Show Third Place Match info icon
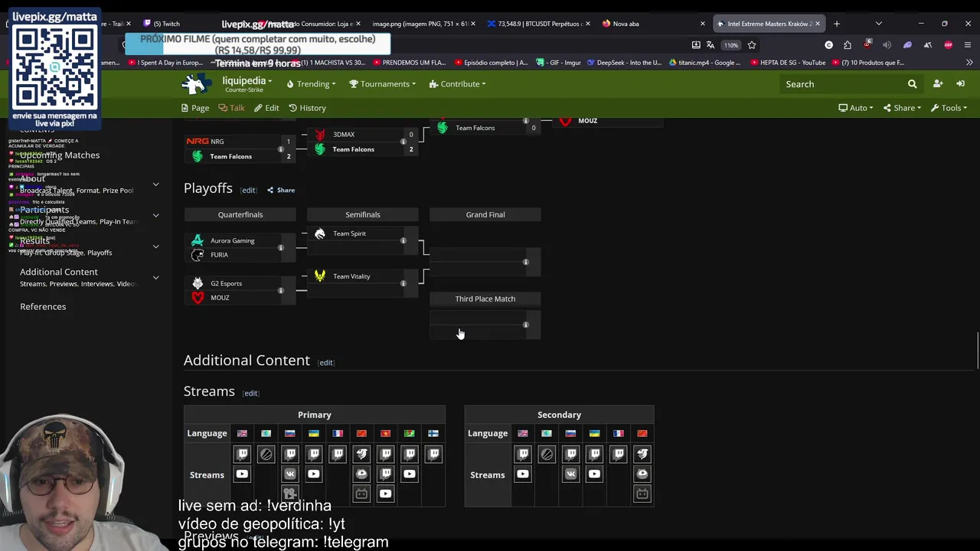Image resolution: width=980 pixels, height=551 pixels. (526, 325)
